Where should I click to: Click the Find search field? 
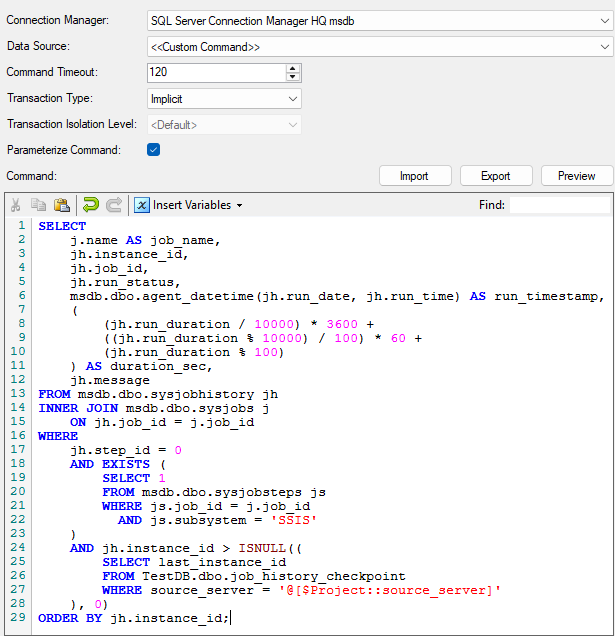(560, 205)
